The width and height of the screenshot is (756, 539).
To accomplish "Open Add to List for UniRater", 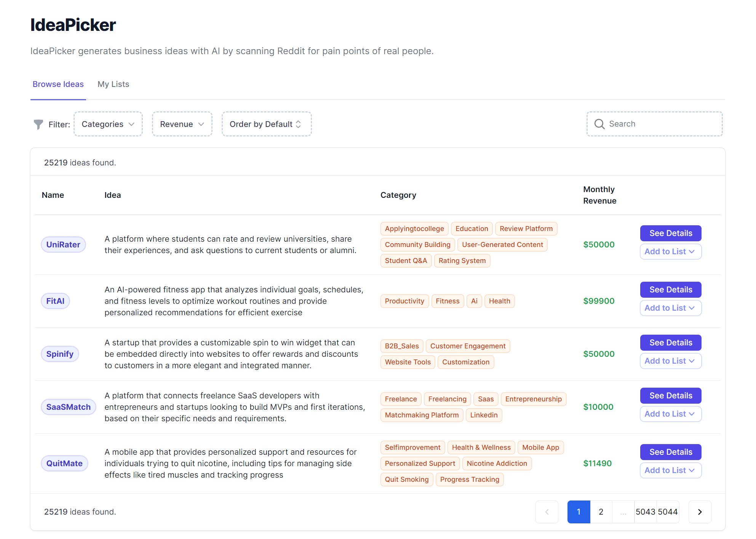I will (670, 252).
